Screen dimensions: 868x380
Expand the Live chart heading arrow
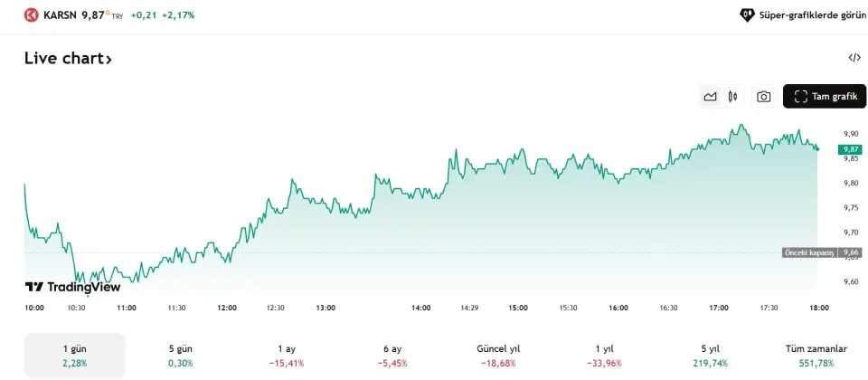[108, 59]
